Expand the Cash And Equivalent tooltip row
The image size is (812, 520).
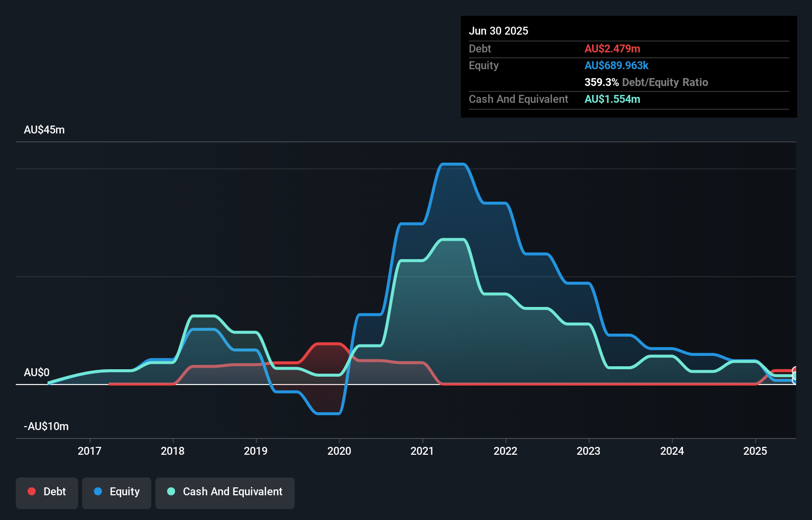click(x=518, y=99)
